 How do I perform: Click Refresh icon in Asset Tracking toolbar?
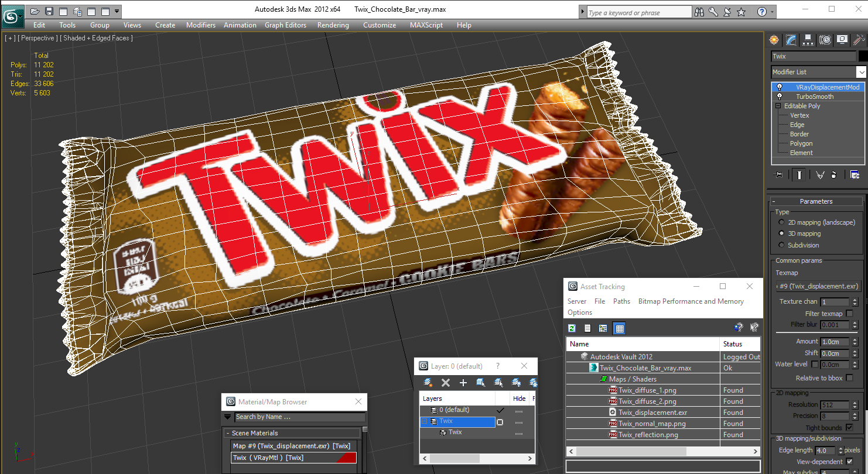[x=572, y=328]
